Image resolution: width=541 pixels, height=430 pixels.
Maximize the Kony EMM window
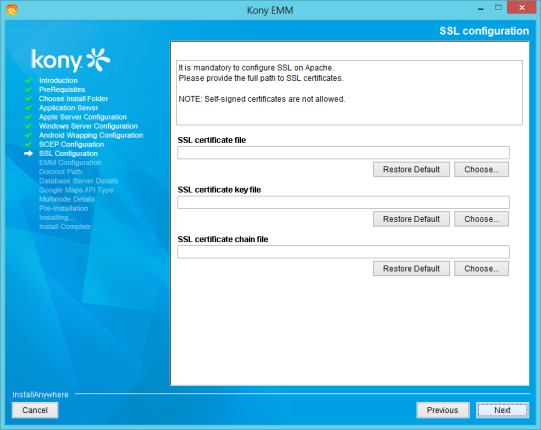tap(498, 8)
